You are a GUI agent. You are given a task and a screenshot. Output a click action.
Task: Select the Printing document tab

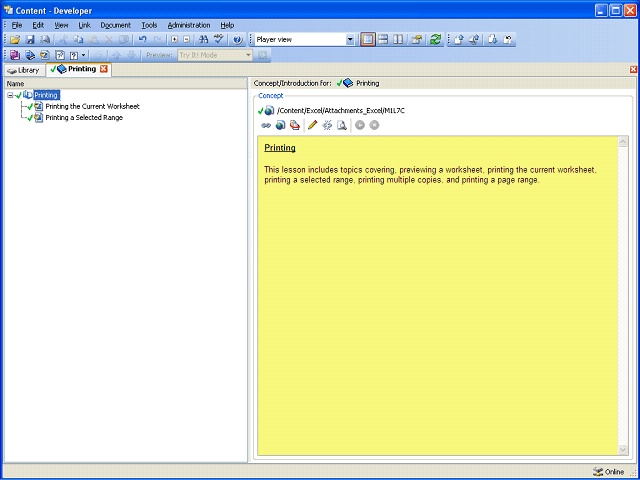click(x=78, y=69)
